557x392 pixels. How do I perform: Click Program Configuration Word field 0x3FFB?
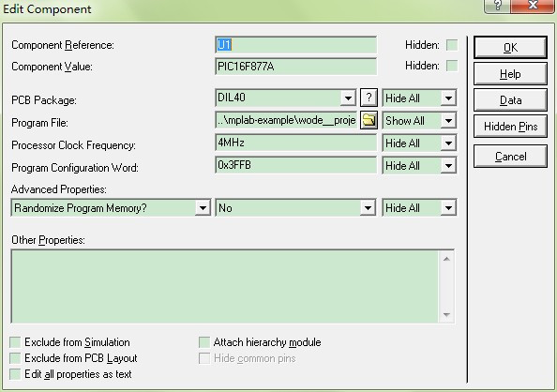295,165
